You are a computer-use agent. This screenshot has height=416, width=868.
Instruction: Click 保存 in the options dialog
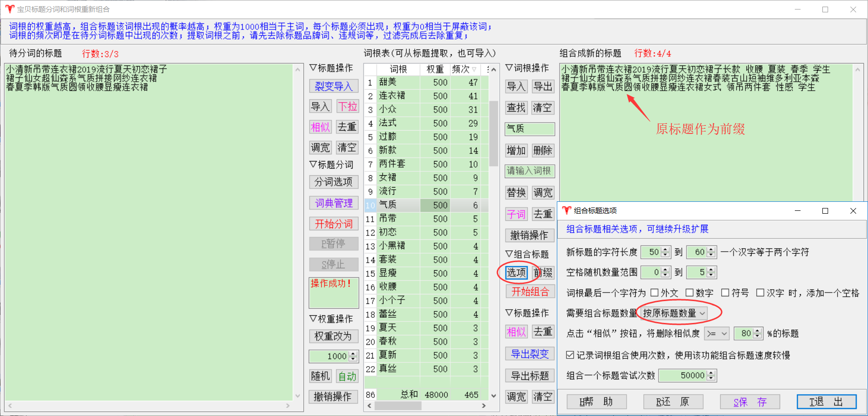(750, 402)
